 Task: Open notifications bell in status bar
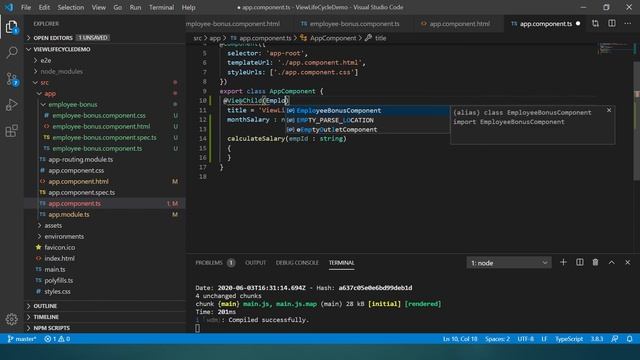point(629,339)
